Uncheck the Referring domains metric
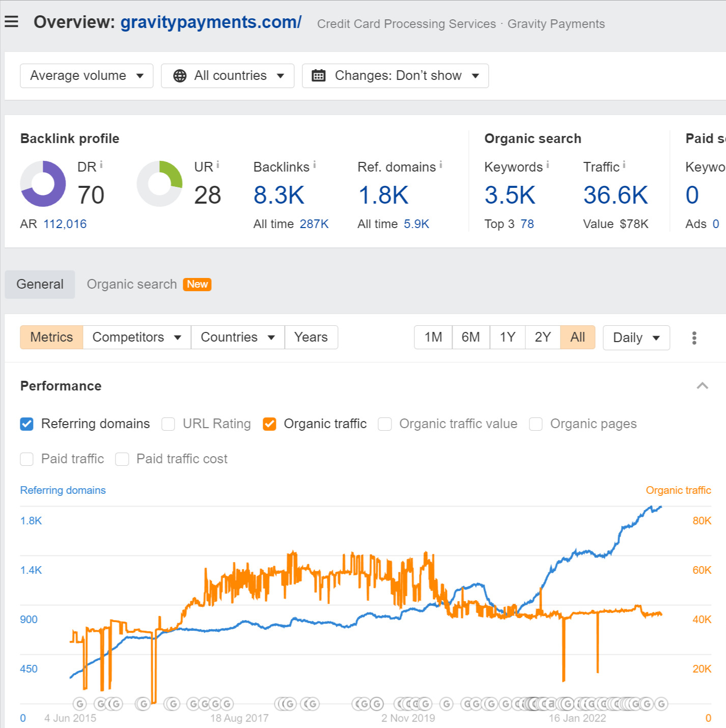 pyautogui.click(x=26, y=424)
